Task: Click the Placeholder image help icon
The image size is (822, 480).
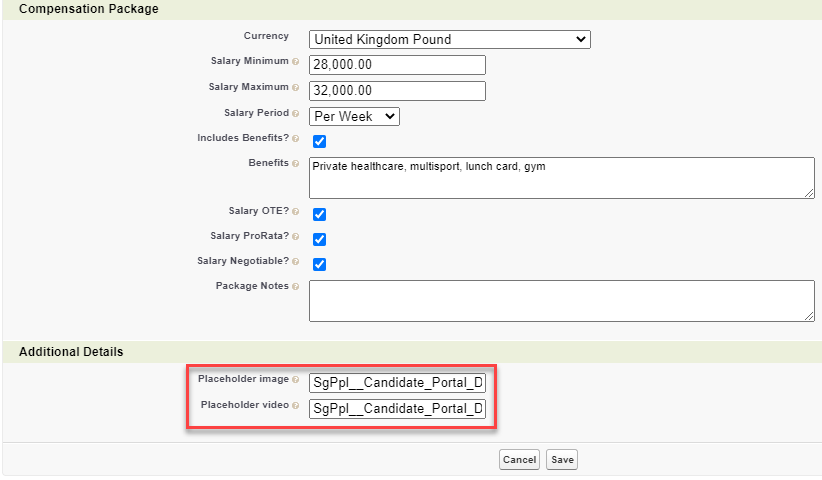Action: 296,380
